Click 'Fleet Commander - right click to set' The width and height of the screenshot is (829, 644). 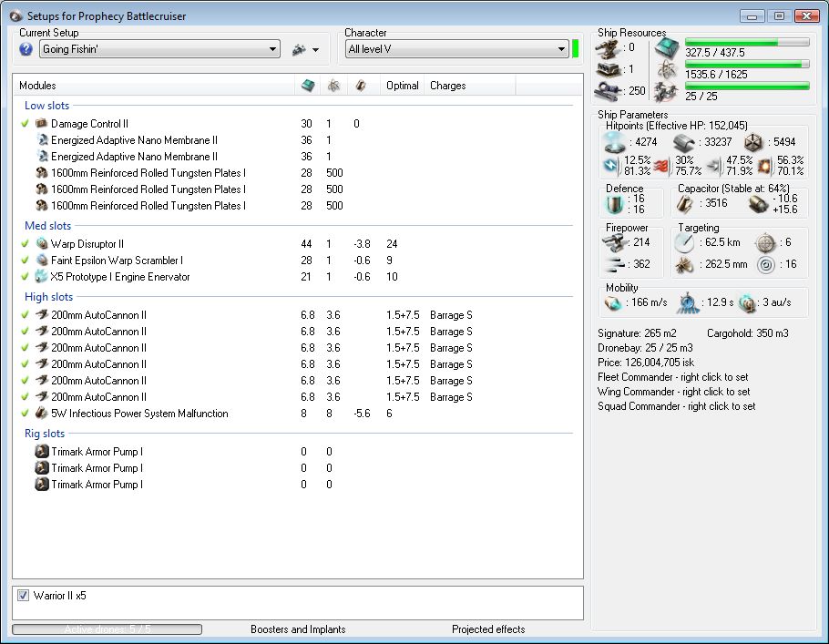coord(672,377)
